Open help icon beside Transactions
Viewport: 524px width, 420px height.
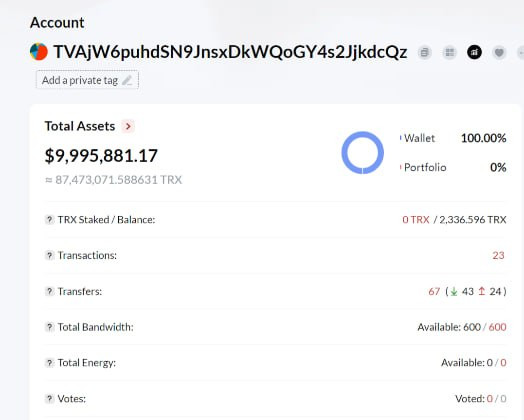[49, 255]
